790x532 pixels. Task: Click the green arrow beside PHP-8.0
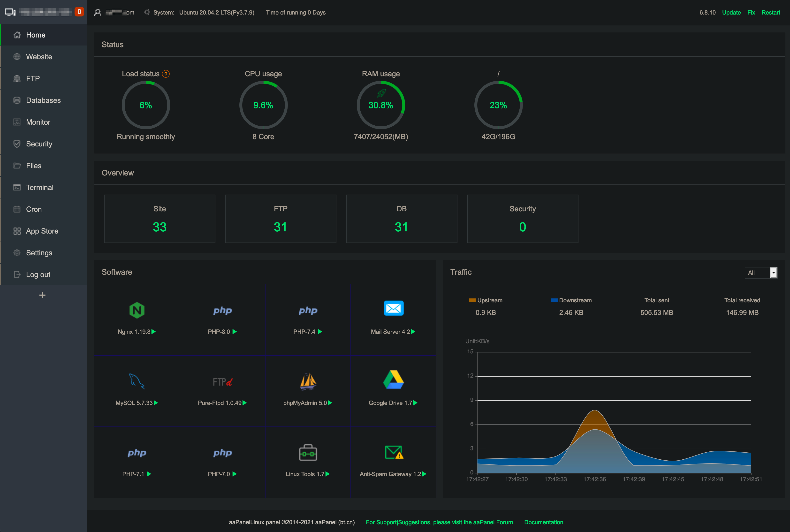(235, 332)
